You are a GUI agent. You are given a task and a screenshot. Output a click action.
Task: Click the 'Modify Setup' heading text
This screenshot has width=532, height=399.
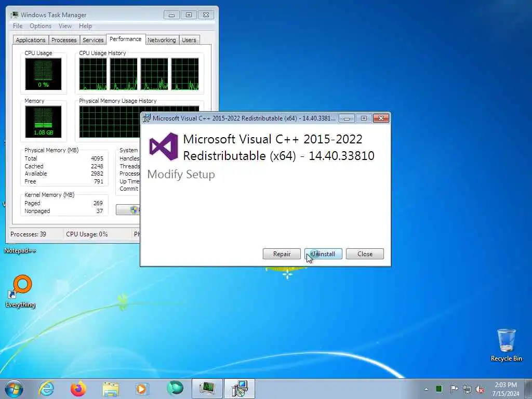tap(181, 175)
